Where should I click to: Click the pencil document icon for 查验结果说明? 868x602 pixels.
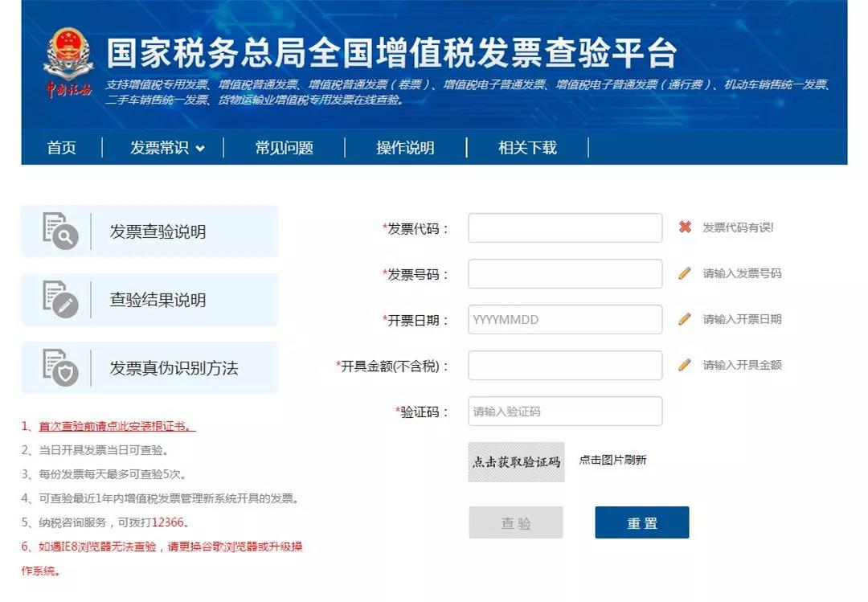point(60,299)
